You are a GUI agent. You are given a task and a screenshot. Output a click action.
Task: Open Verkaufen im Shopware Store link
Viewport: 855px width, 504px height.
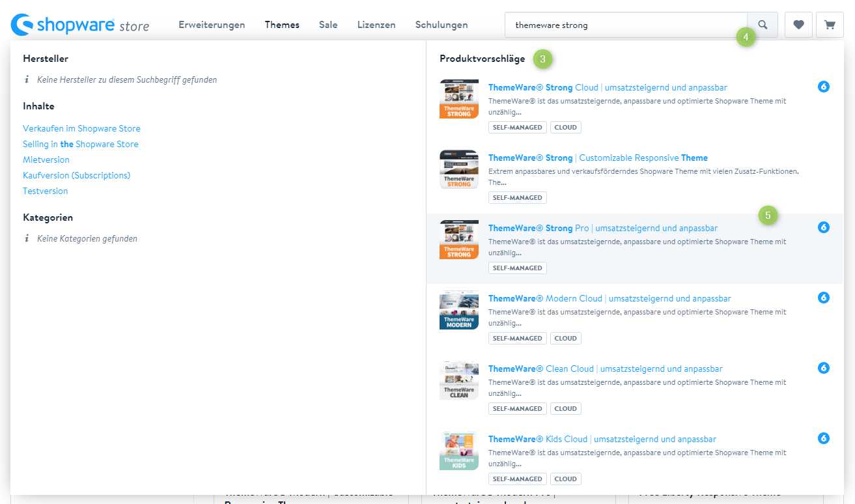point(81,128)
